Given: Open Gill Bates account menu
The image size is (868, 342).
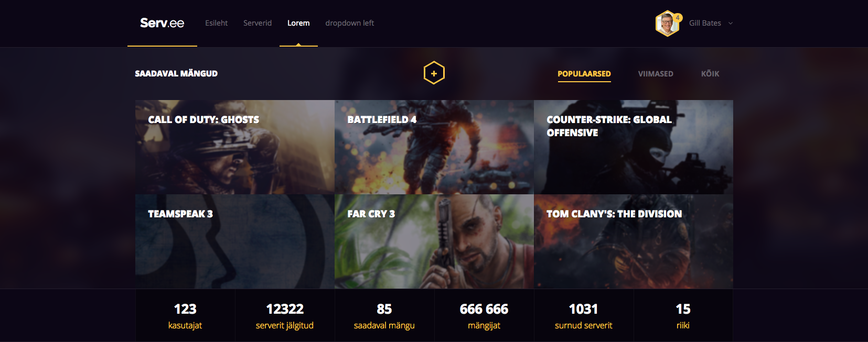Looking at the screenshot, I should click(705, 23).
